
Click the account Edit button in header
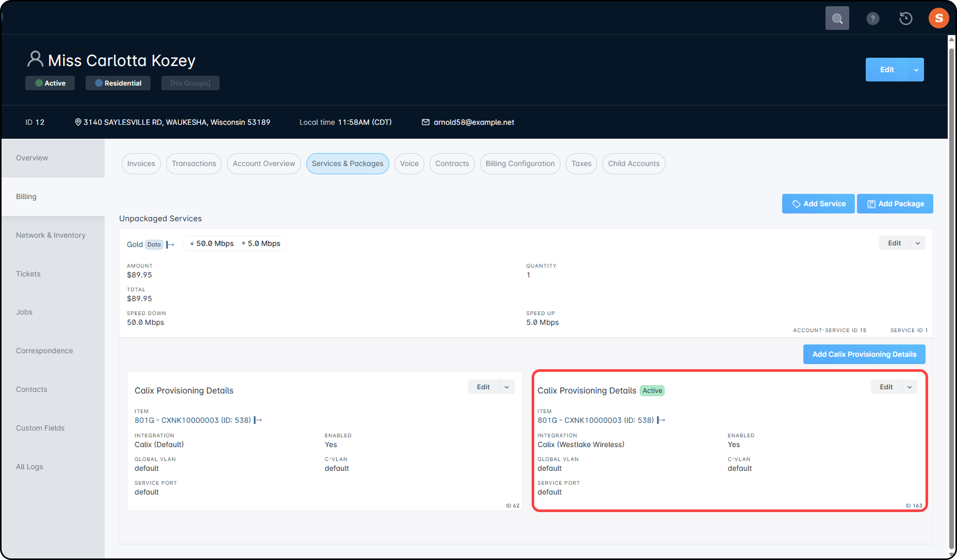(887, 70)
